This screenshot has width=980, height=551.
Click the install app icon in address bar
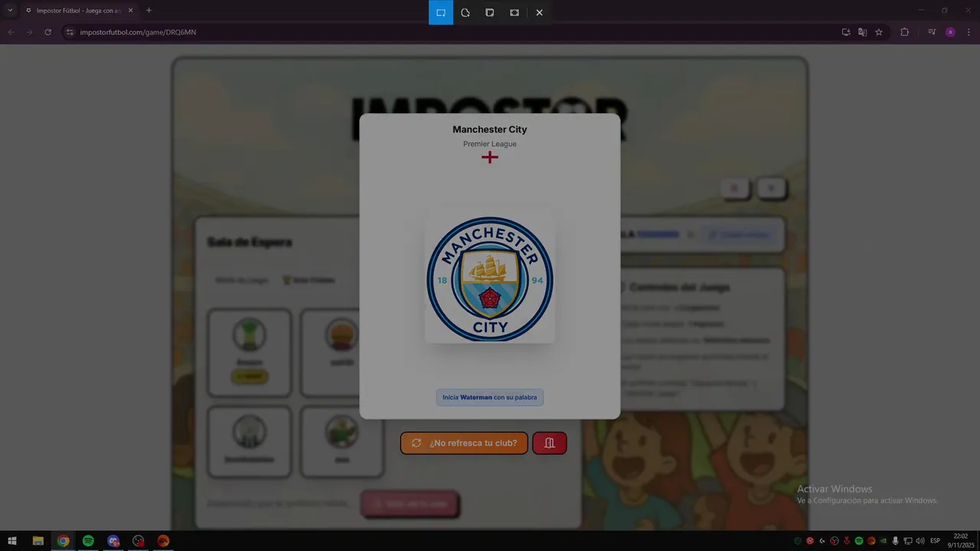[x=846, y=32]
